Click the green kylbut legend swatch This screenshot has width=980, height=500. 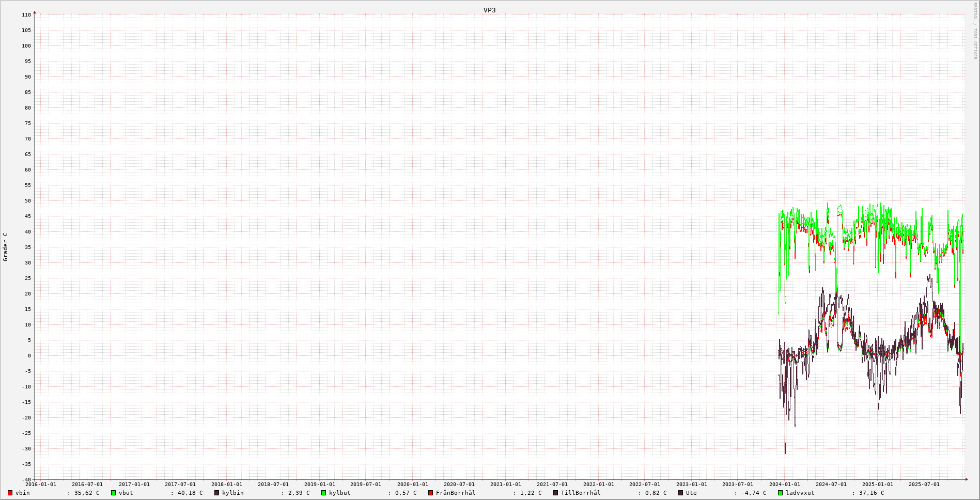click(323, 493)
